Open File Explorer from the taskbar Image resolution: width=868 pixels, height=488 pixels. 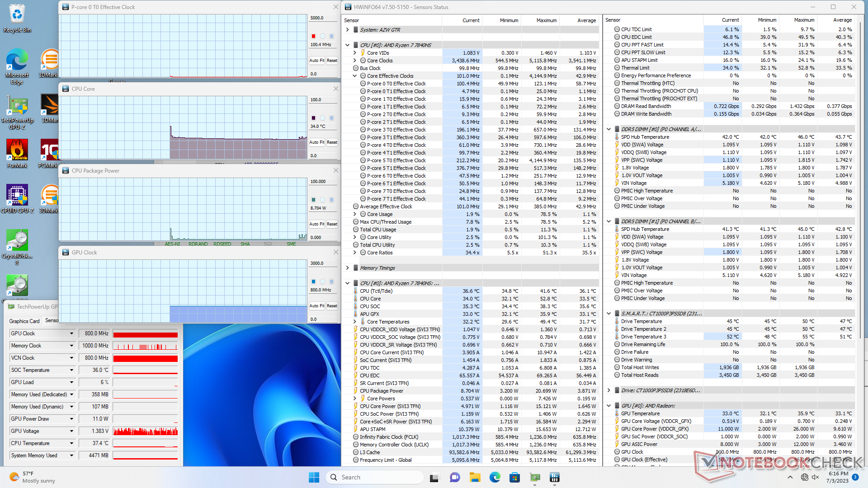(475, 477)
